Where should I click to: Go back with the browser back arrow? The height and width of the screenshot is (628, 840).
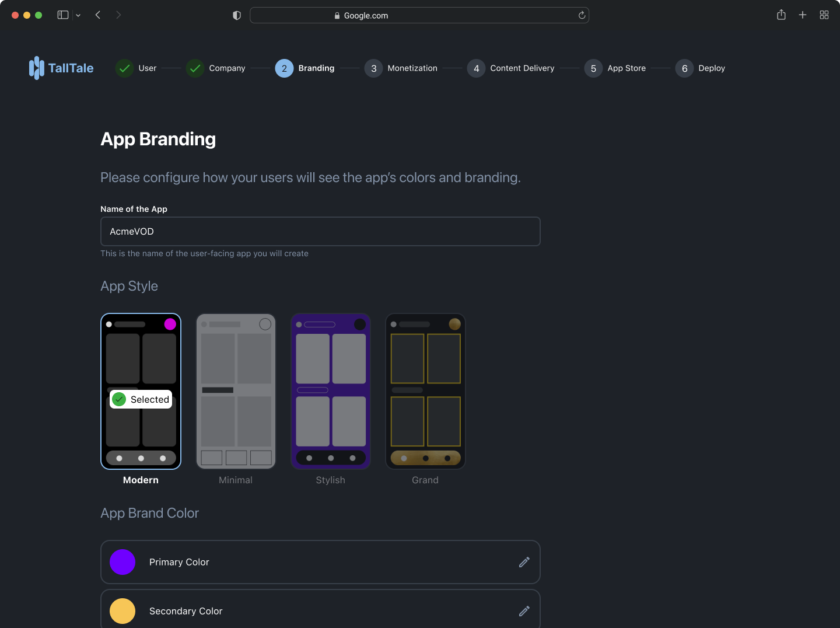[98, 15]
